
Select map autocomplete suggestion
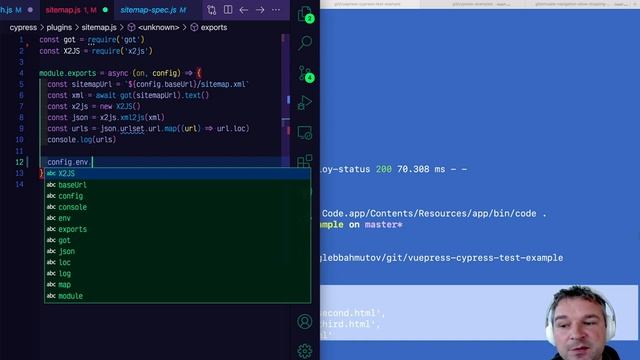pyautogui.click(x=177, y=284)
